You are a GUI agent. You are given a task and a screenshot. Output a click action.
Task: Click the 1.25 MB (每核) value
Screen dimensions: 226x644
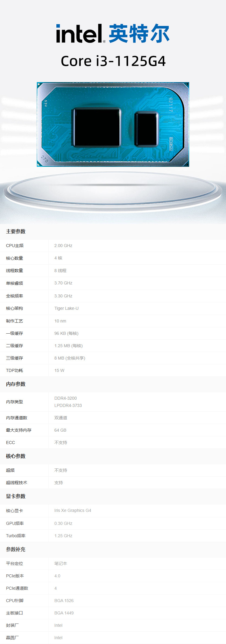pyautogui.click(x=68, y=346)
